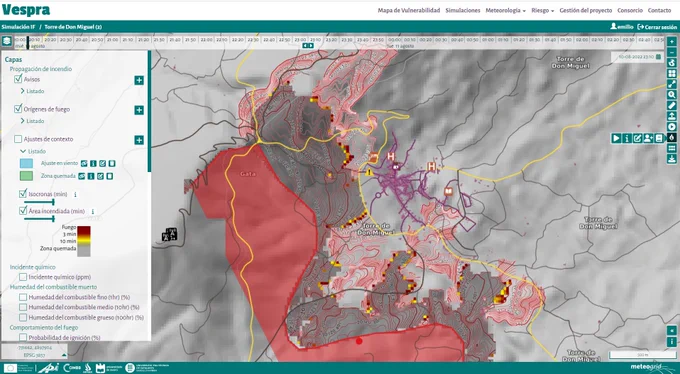This screenshot has width=680, height=374.
Task: Save simulation with the disk icon
Action: [x=659, y=138]
